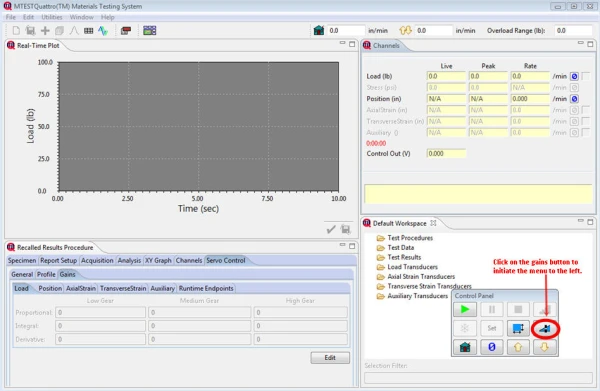
Task: Switch to the Acquisition tab
Action: (x=97, y=261)
